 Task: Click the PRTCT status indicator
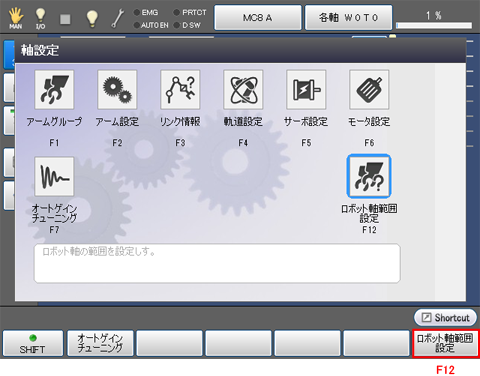click(x=190, y=12)
